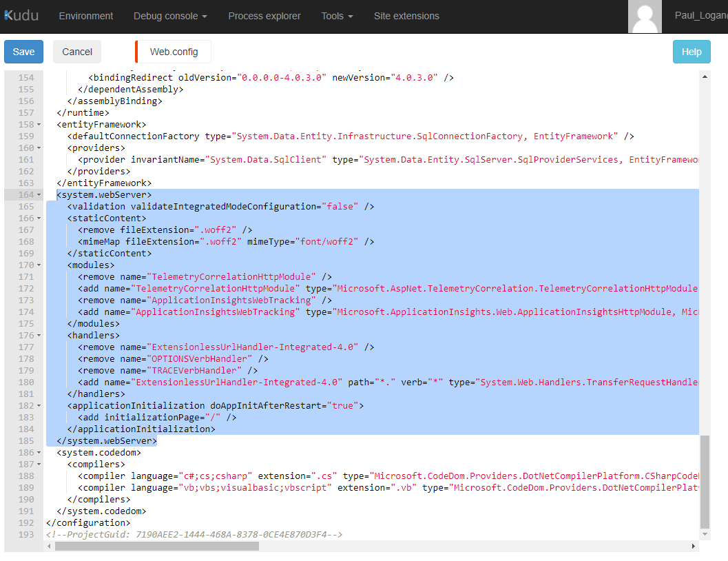Screen dimensions: 728x561
Task: Click the vertical scrollbar thumb
Action: 705,482
